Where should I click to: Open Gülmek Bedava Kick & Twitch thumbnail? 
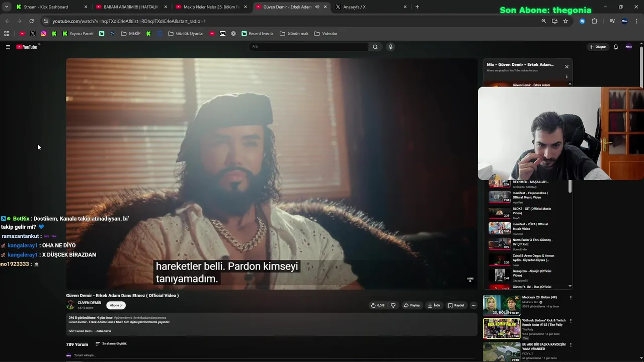[x=502, y=328]
